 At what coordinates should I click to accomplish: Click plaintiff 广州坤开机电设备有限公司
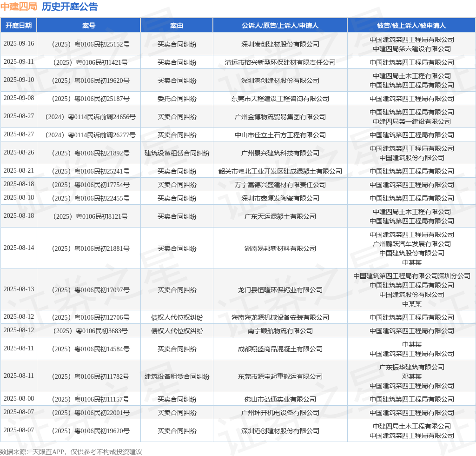(x=280, y=413)
